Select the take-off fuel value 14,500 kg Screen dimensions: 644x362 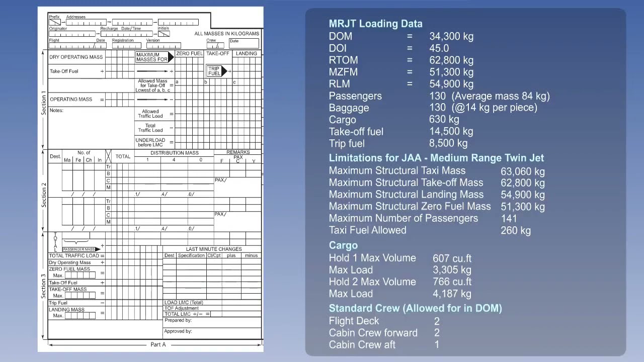[451, 132]
